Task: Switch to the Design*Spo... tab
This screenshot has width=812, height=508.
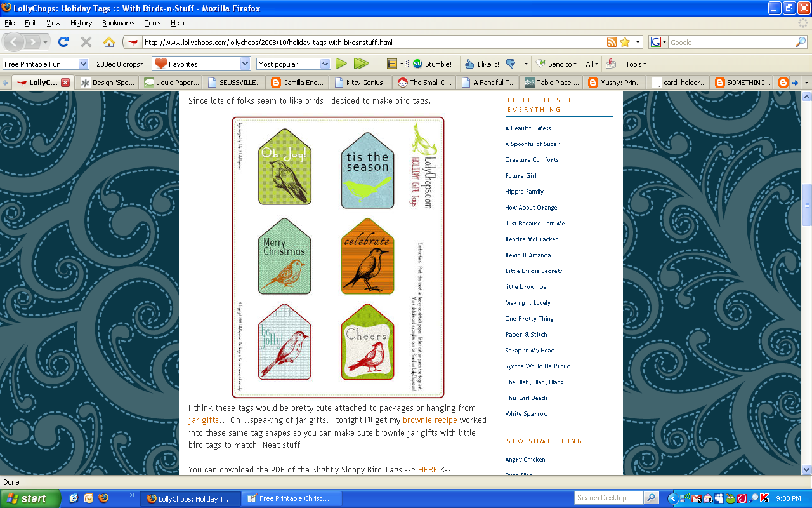Action: coord(107,83)
